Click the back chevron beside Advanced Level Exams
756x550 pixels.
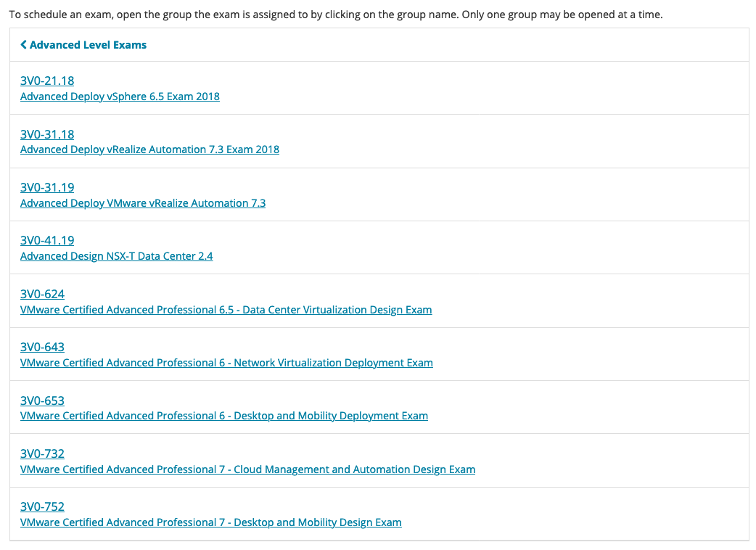pyautogui.click(x=24, y=45)
